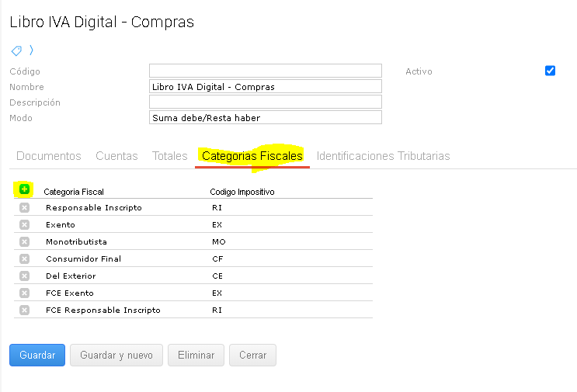Screen dimensions: 577x392
Task: Go to Identificaciones Tributarias tab
Action: pyautogui.click(x=383, y=156)
